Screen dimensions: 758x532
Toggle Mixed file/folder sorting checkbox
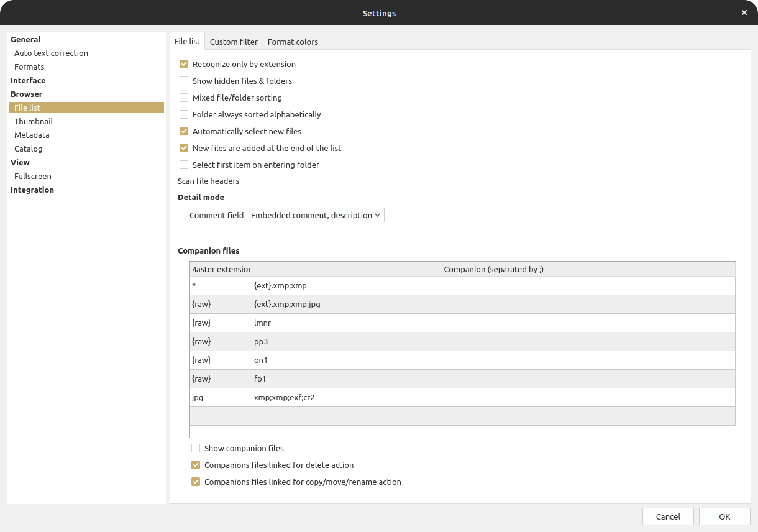184,98
